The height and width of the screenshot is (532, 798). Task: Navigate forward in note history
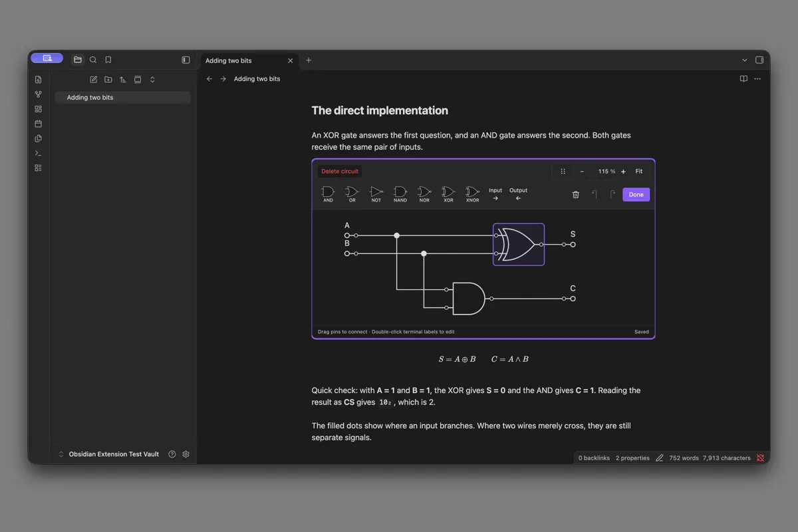[x=223, y=79]
